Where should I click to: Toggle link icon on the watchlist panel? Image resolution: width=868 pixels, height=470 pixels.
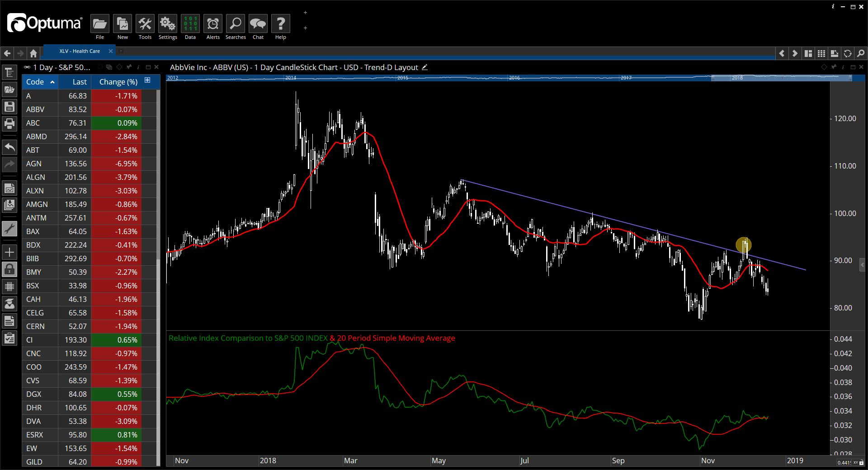coord(27,67)
